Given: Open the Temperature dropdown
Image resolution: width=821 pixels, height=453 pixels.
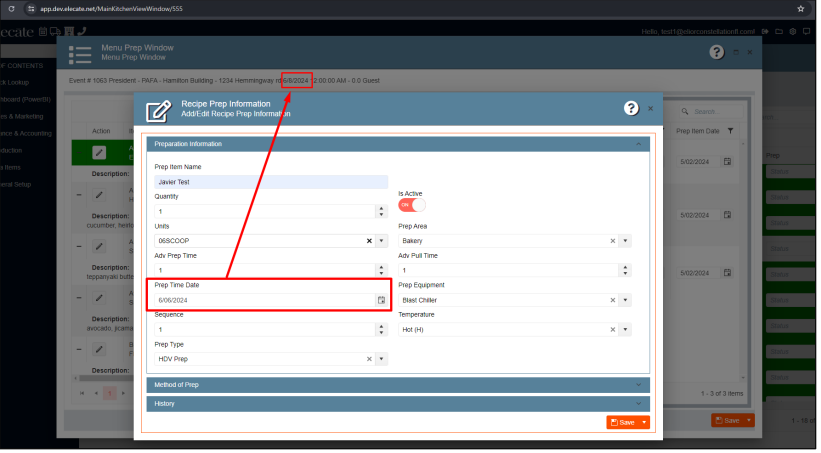Looking at the screenshot, I should point(625,329).
